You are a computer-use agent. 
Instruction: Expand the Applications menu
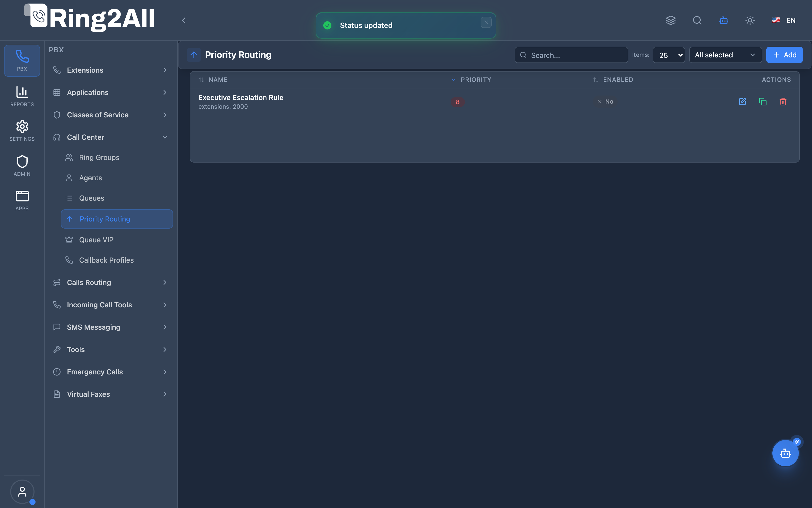pos(110,92)
